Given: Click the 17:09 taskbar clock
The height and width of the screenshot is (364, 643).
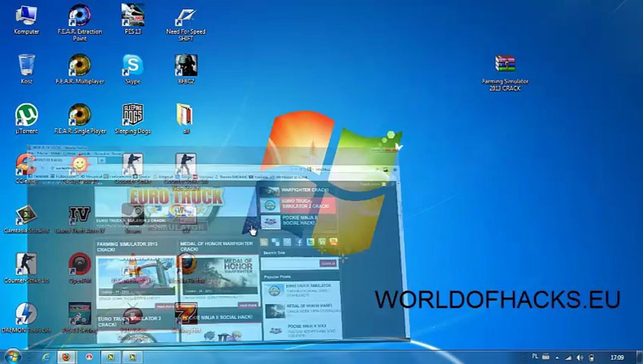Looking at the screenshot, I should click(x=617, y=357).
